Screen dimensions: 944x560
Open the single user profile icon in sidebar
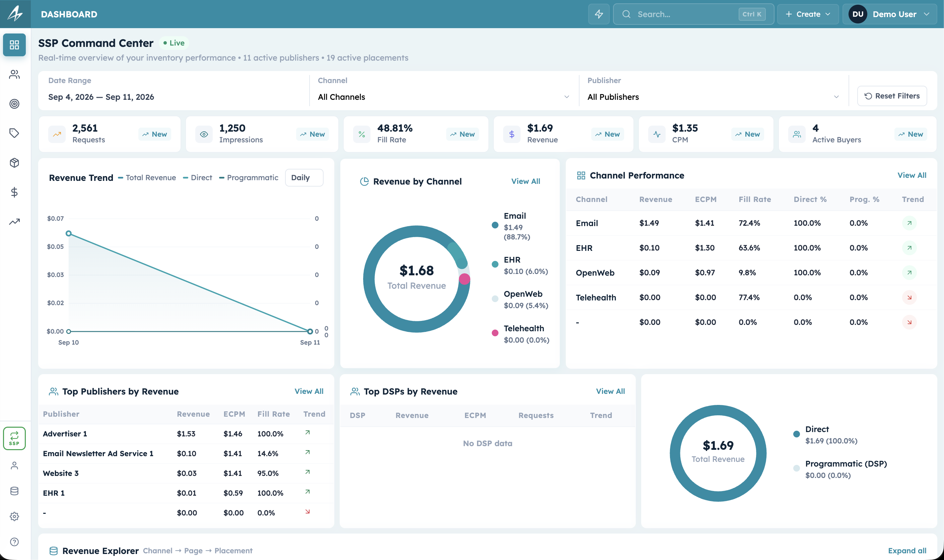click(14, 466)
